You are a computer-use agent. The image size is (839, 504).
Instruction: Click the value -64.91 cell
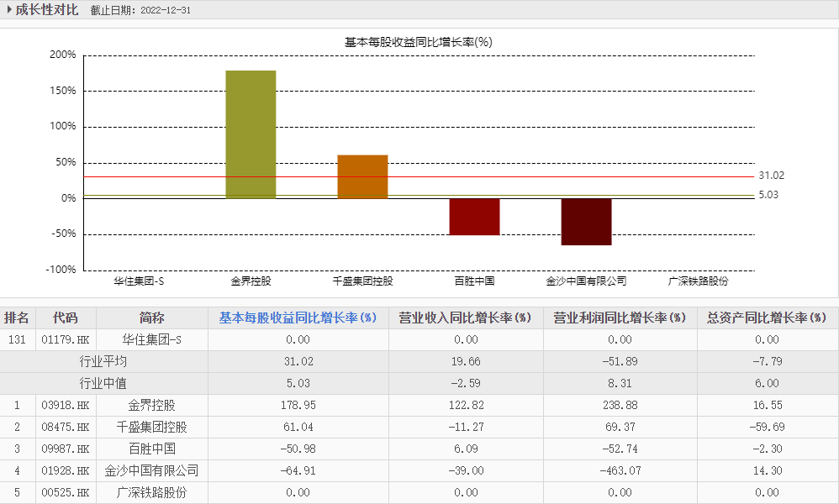(x=298, y=471)
